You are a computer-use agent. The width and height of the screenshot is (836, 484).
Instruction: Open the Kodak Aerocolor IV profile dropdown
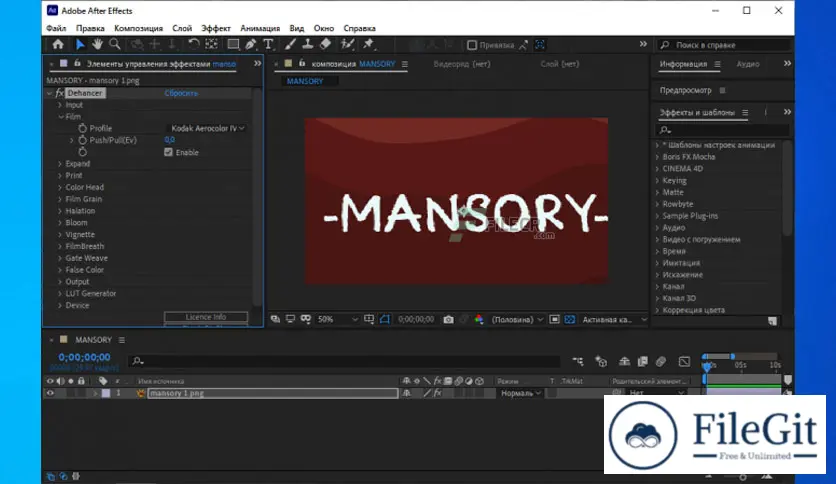(x=207, y=128)
